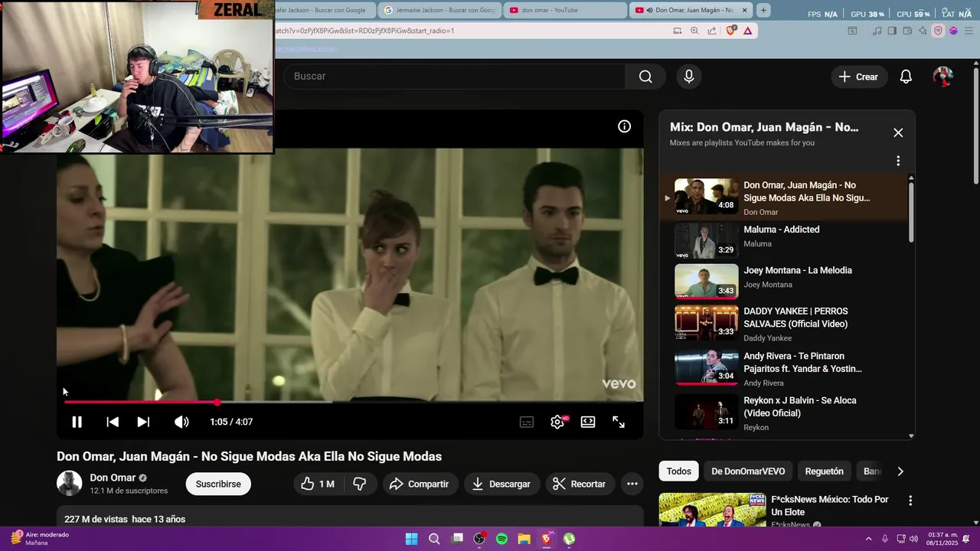The image size is (980, 551).
Task: Open options for F*cksNews México video
Action: coord(910,500)
